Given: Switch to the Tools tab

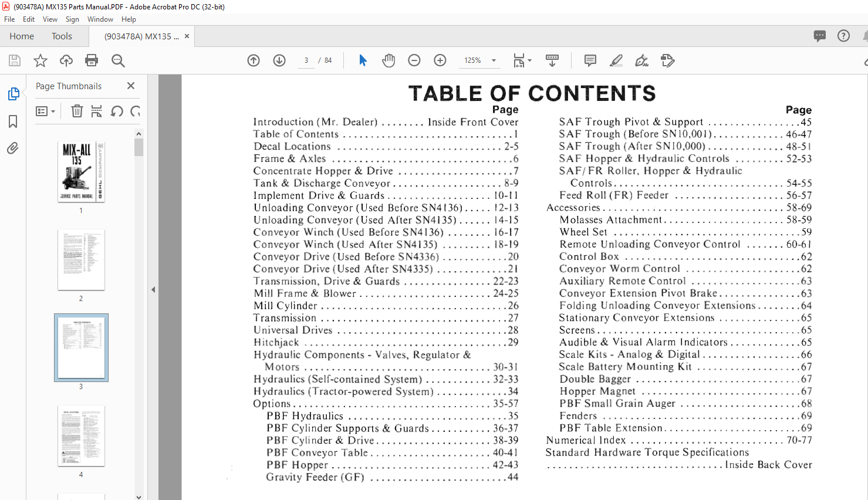Looking at the screenshot, I should pos(62,36).
